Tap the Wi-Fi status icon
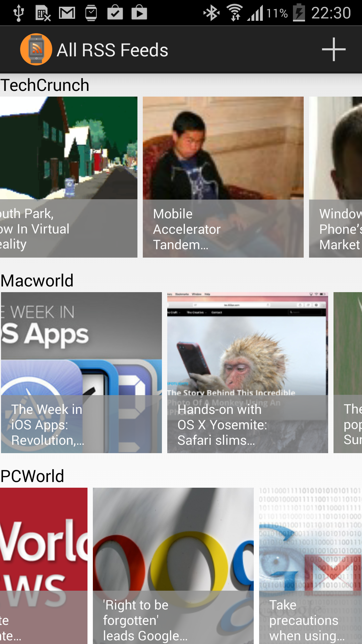 235,13
